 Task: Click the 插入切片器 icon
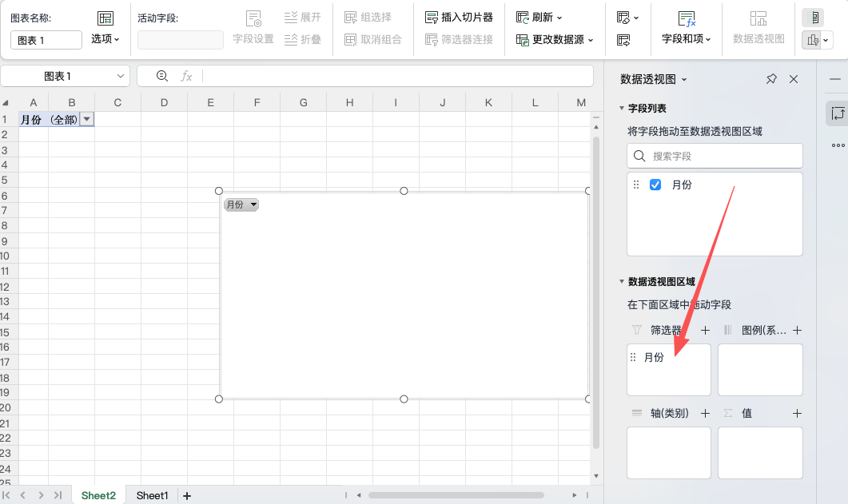click(x=430, y=16)
